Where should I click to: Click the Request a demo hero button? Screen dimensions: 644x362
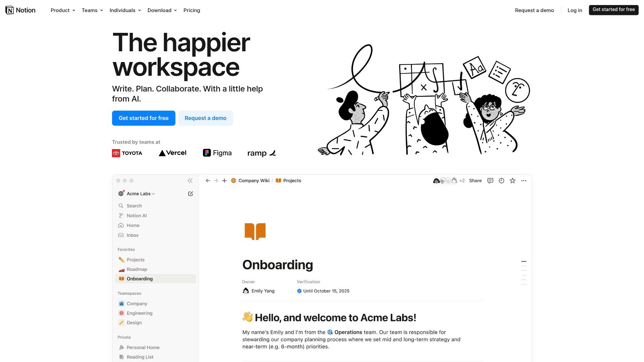(205, 118)
